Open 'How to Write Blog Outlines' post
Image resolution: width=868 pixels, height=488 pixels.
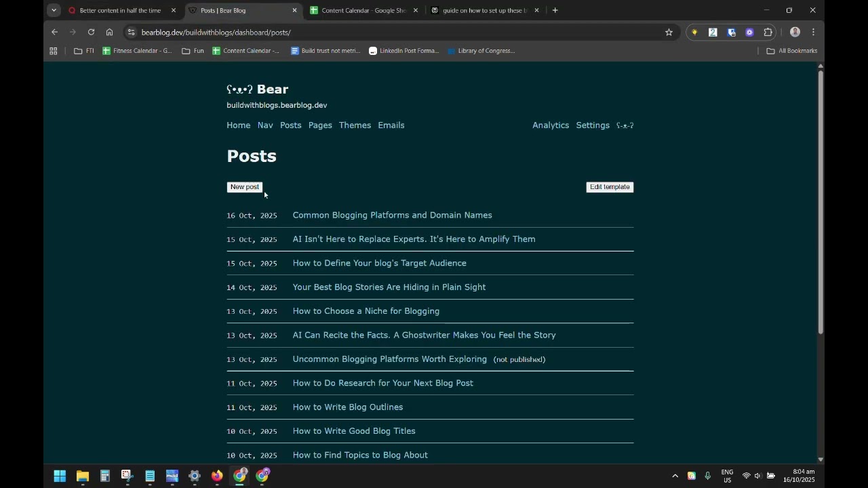click(348, 407)
